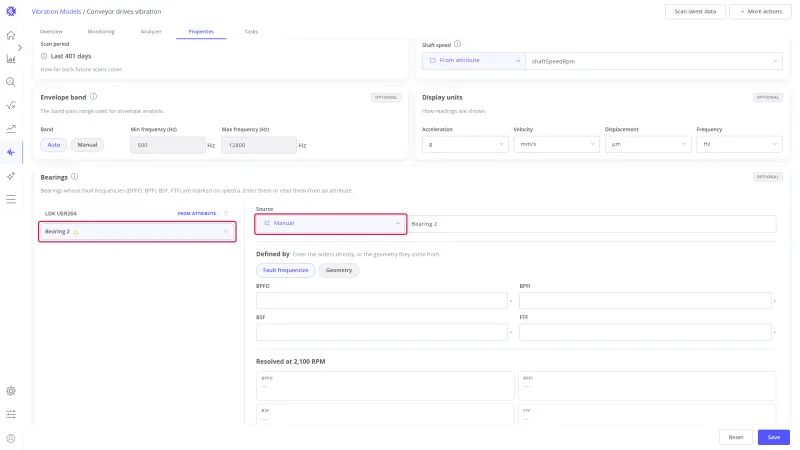Open the bearing Source Manual dropdown
The width and height of the screenshot is (800, 450).
coord(331,223)
